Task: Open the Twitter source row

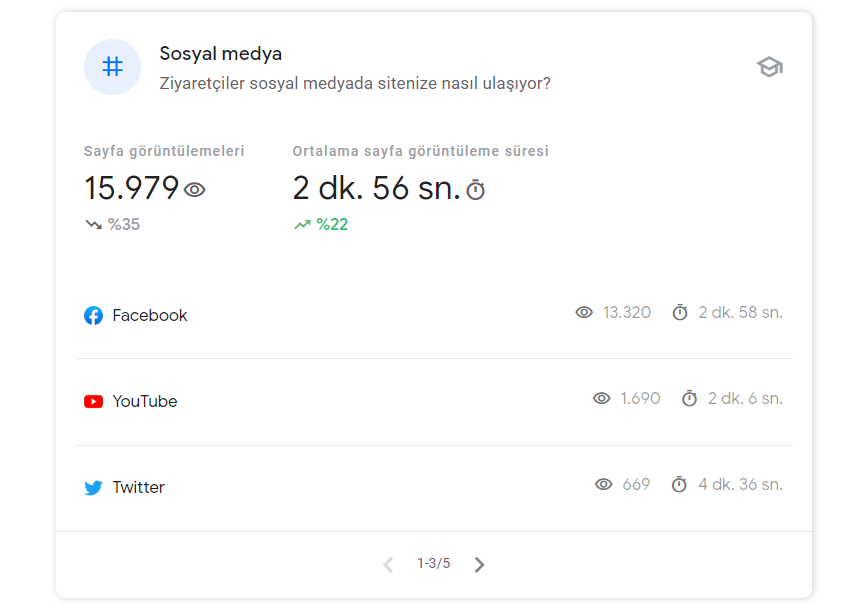Action: coord(433,488)
